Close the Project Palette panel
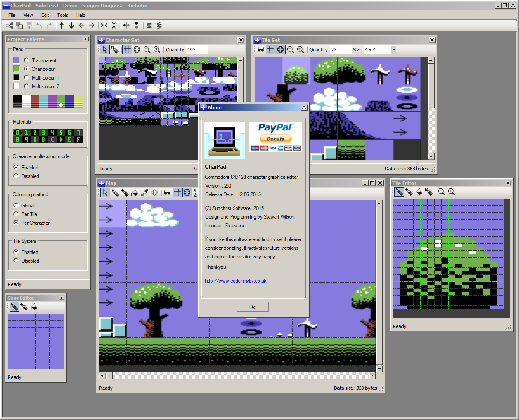 (86, 39)
